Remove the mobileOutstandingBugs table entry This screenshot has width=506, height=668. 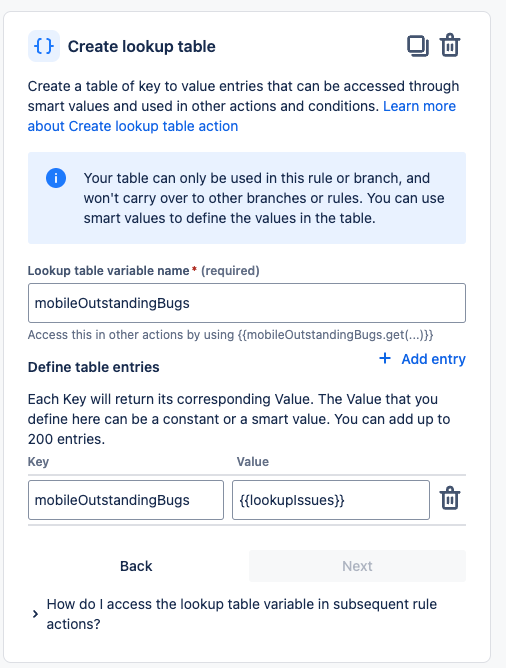[450, 498]
